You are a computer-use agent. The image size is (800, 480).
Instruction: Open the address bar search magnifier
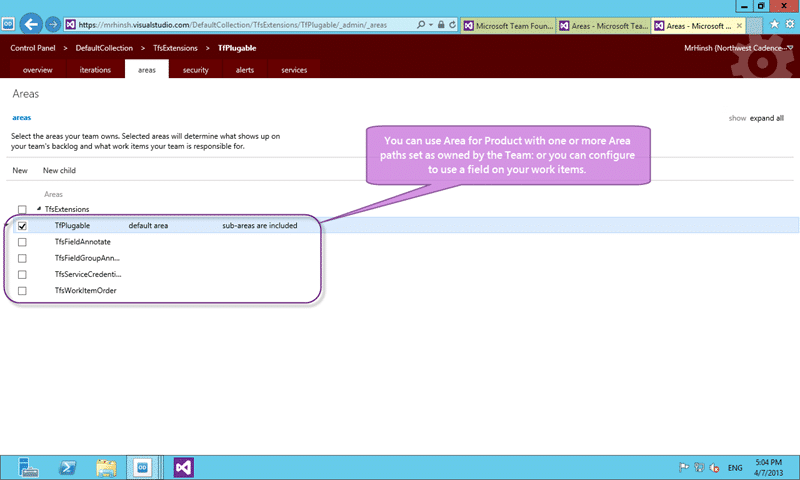pyautogui.click(x=421, y=24)
